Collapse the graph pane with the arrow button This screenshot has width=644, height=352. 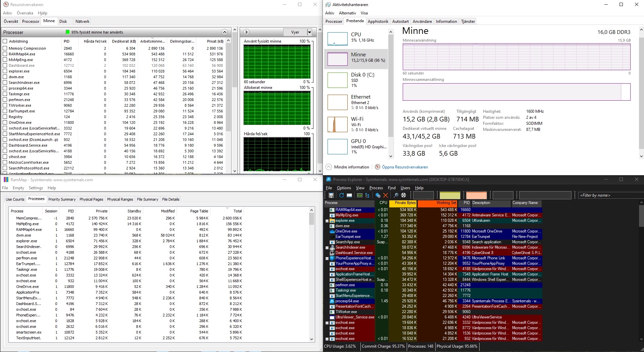pos(246,32)
